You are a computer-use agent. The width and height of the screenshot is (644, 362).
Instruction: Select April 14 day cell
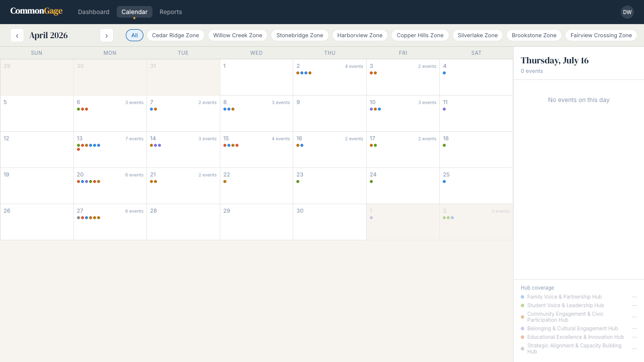[183, 149]
